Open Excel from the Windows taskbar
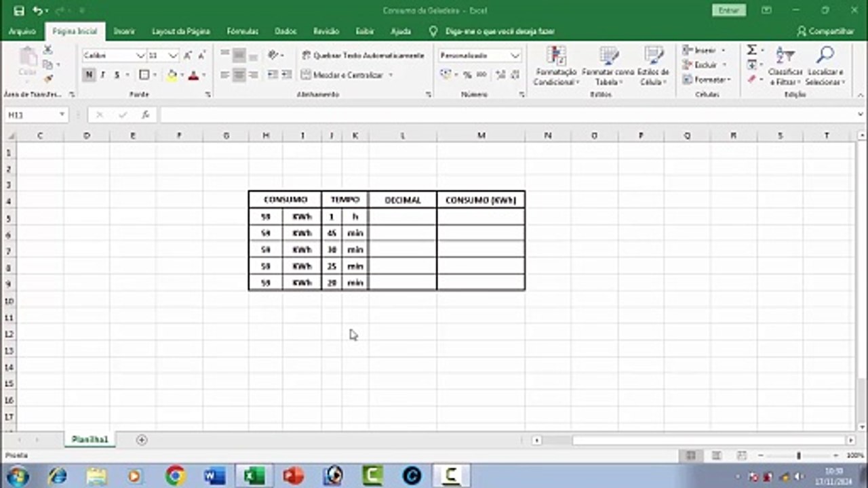This screenshot has width=868, height=488. click(x=254, y=476)
